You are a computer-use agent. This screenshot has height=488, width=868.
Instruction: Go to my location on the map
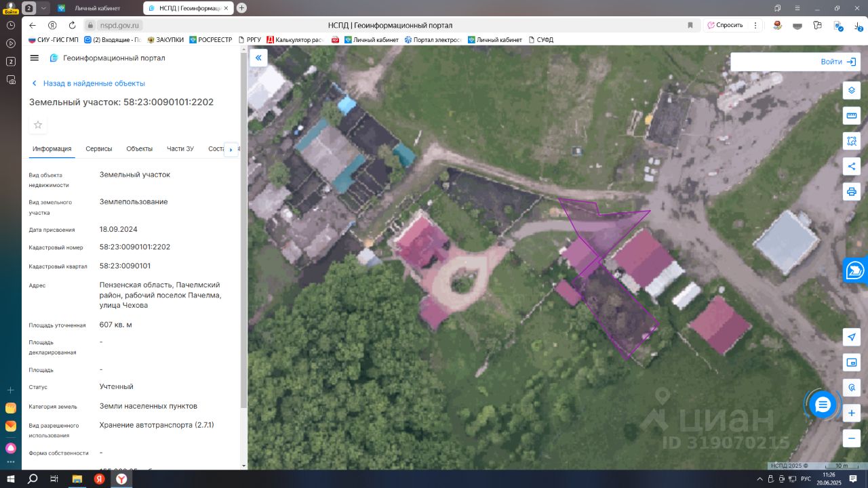tap(852, 338)
